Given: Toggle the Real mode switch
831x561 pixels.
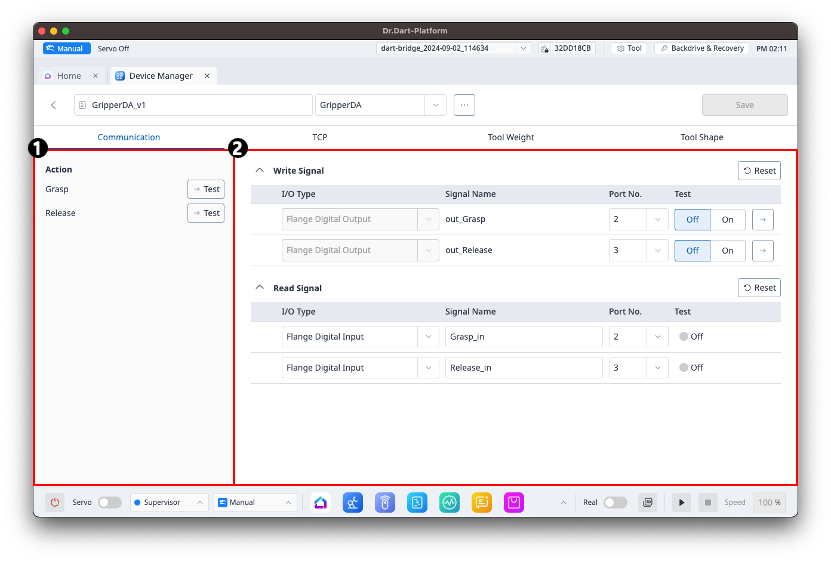Looking at the screenshot, I should [x=615, y=502].
